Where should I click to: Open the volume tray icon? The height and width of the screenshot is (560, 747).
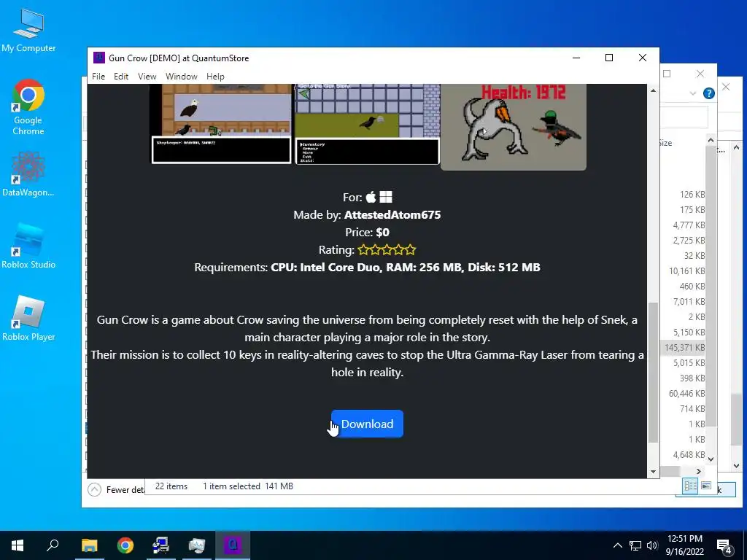click(x=652, y=545)
